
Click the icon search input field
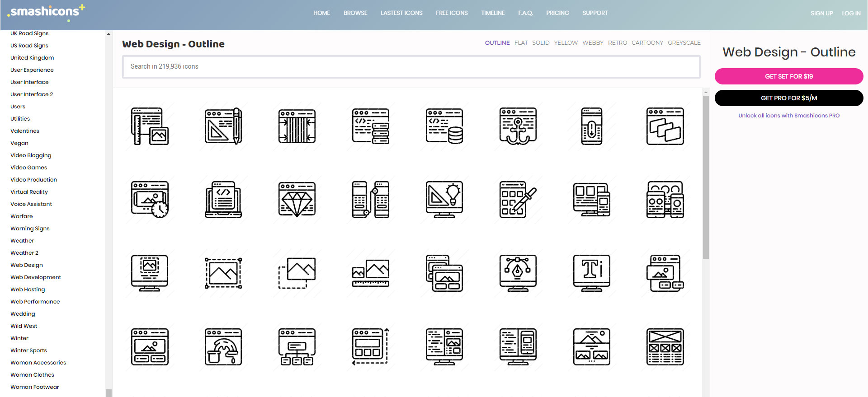411,66
